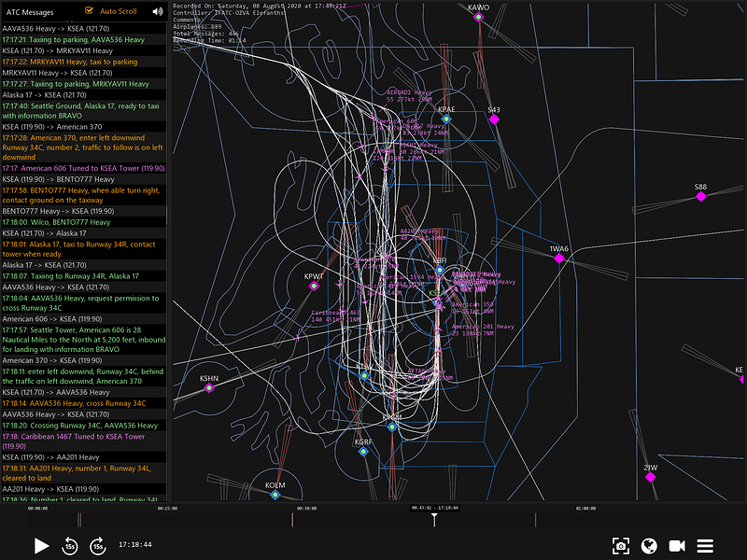Image resolution: width=747 pixels, height=560 pixels.
Task: Select 'AAVA536 Heavy, cross Runway 34C' message
Action: click(x=84, y=403)
